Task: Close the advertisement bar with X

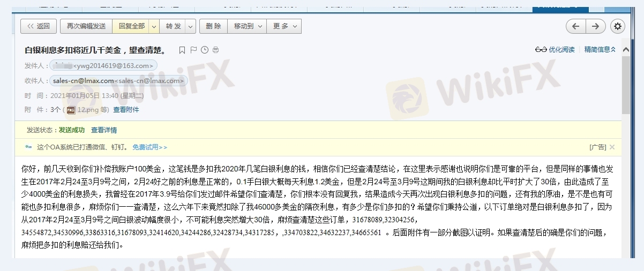Action: (612, 147)
